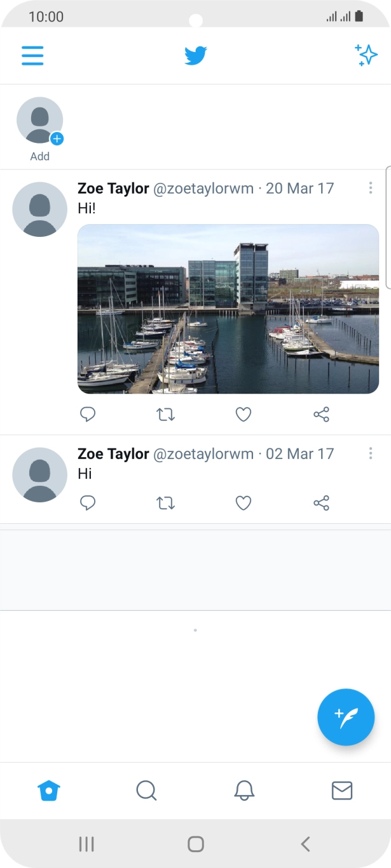The image size is (391, 868).
Task: Open Search from bottom navigation
Action: pos(147,791)
